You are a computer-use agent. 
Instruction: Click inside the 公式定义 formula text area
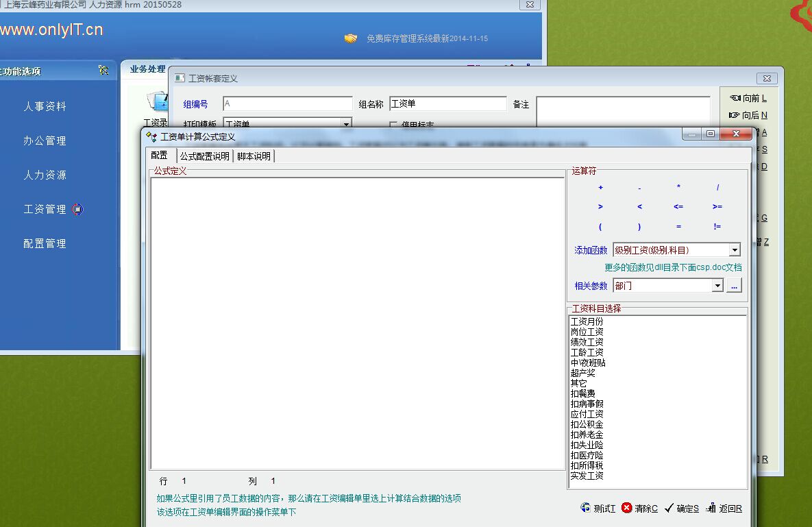pyautogui.click(x=356, y=322)
